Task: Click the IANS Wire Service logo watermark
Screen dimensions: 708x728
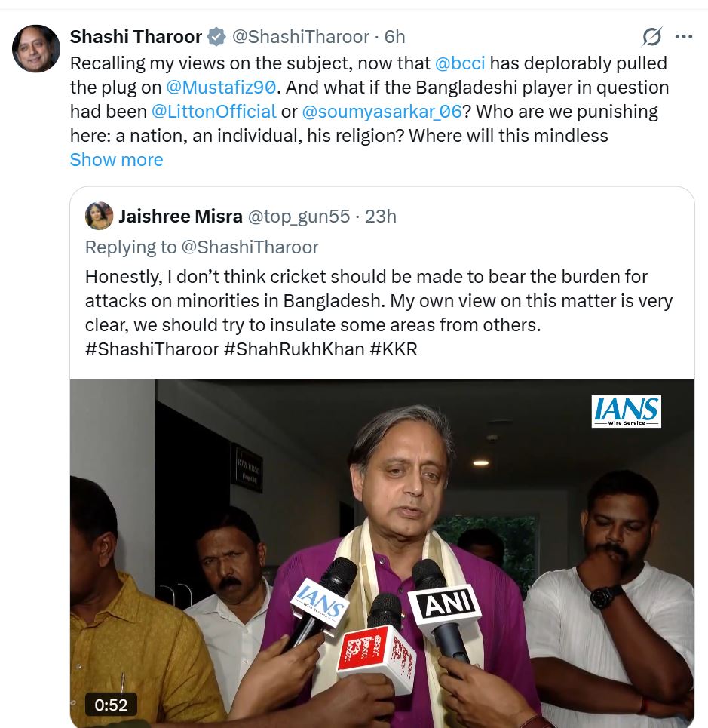Action: 626,411
